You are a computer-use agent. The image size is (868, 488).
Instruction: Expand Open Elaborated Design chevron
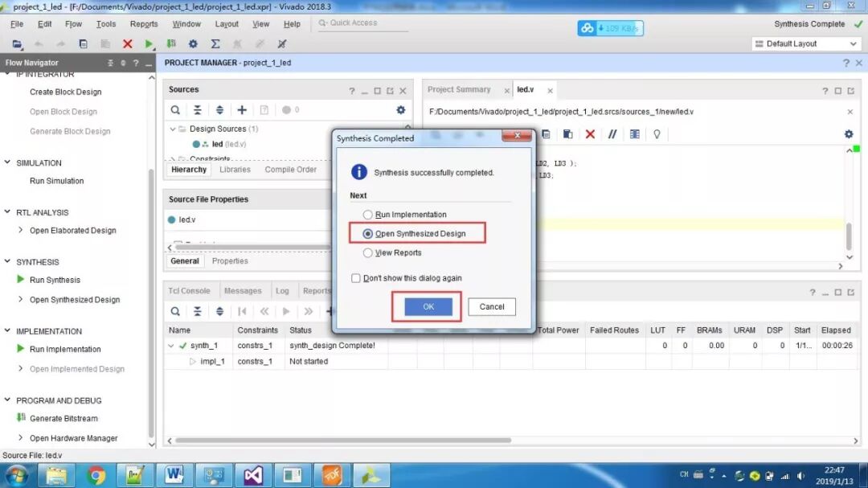pos(20,230)
